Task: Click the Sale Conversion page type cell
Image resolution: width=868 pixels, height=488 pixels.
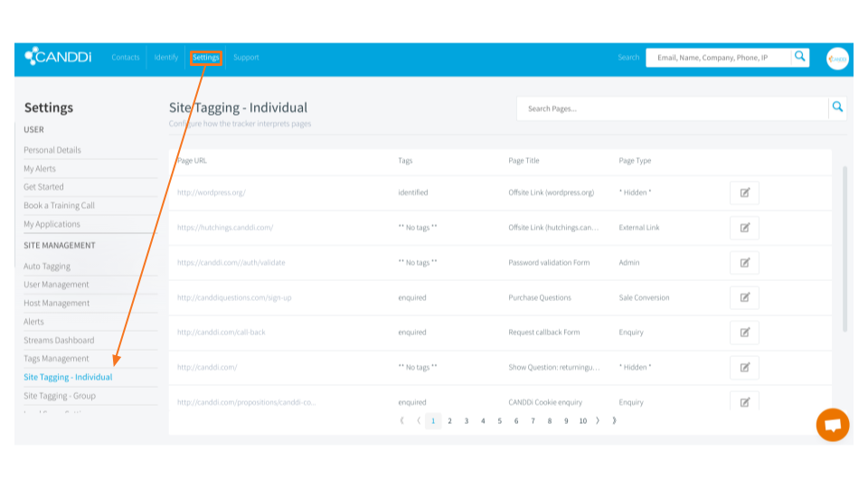Action: tap(644, 297)
